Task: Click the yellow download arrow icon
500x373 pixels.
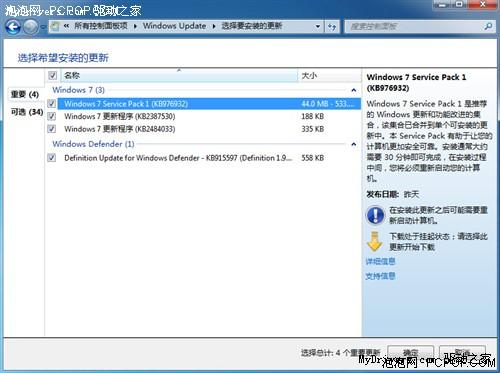Action: (374, 241)
